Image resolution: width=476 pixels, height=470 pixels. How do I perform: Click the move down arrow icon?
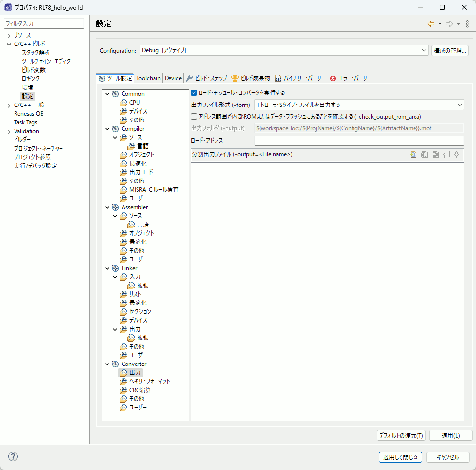(x=457, y=155)
